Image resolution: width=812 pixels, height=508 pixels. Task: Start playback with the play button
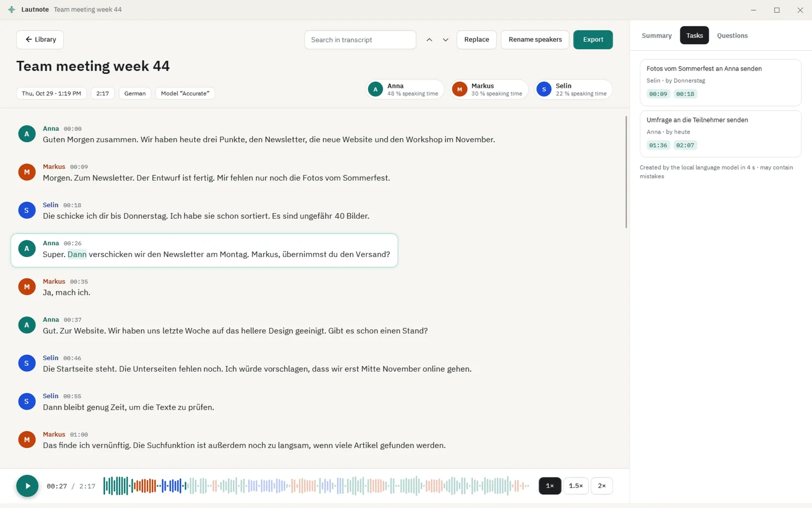coord(27,486)
